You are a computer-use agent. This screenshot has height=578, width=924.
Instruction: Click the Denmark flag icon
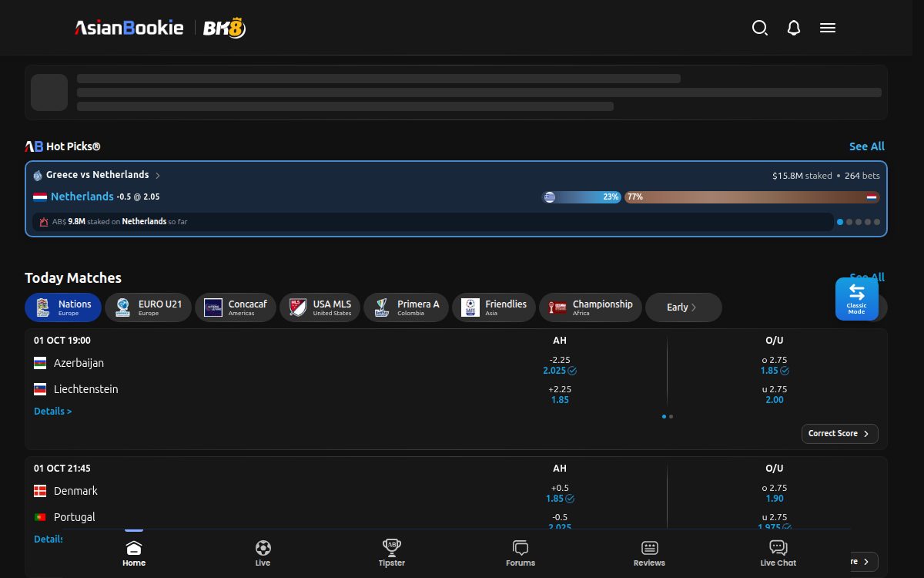40,491
